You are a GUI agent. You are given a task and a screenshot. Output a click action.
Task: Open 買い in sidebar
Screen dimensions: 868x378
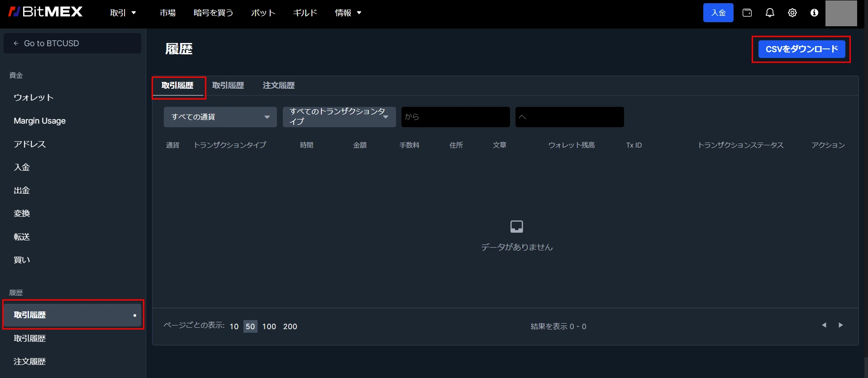coord(22,260)
